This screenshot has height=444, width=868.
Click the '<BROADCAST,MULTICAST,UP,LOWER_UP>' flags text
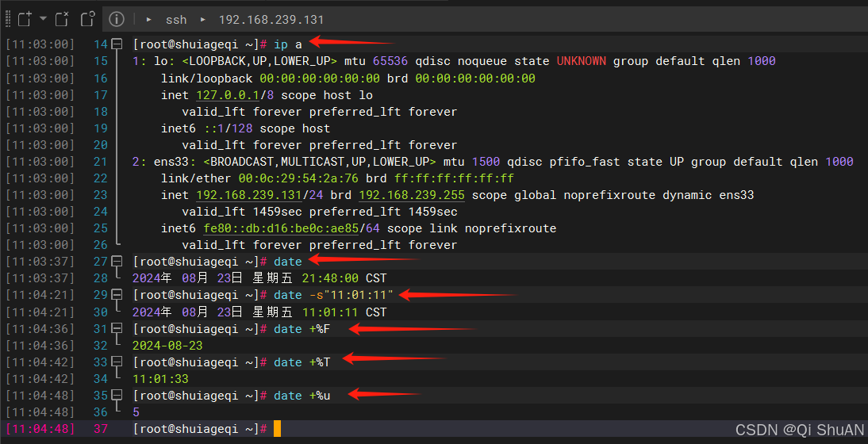(320, 162)
